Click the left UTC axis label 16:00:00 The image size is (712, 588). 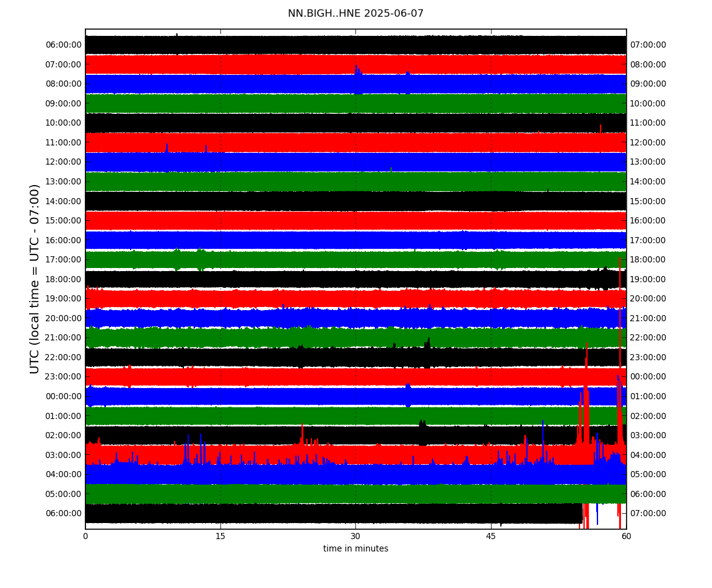(x=64, y=240)
